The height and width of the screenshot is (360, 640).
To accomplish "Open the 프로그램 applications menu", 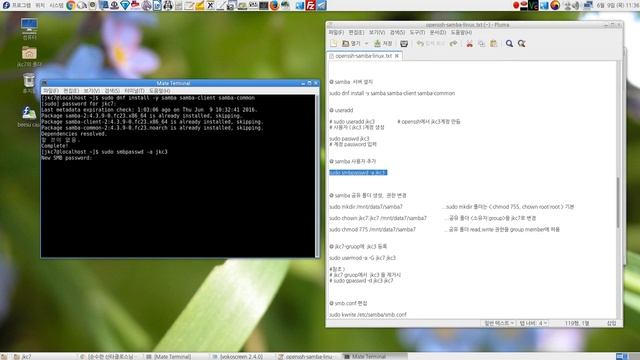I will [17, 5].
